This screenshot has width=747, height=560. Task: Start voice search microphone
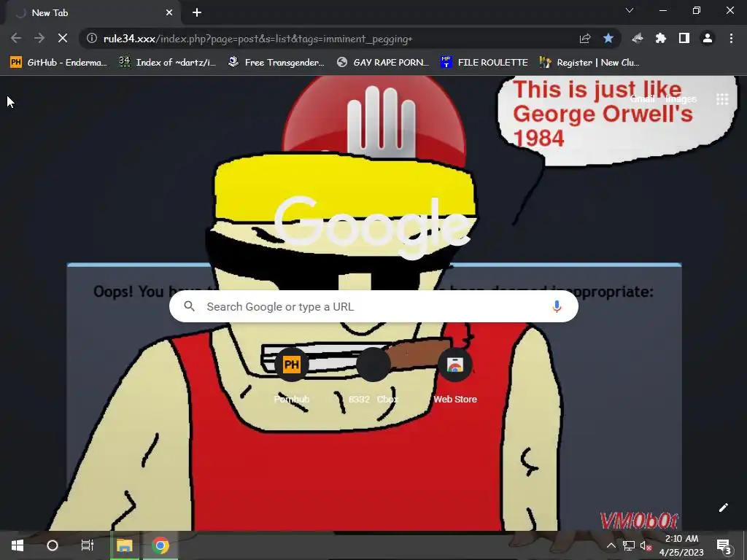[x=557, y=306]
